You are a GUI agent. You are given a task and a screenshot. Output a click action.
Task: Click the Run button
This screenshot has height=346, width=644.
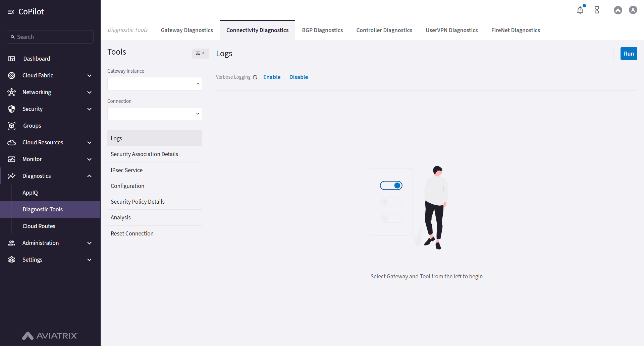coord(629,54)
